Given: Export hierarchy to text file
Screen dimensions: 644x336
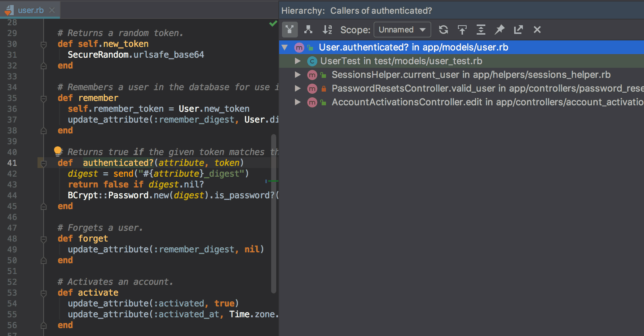Looking at the screenshot, I should click(x=519, y=30).
